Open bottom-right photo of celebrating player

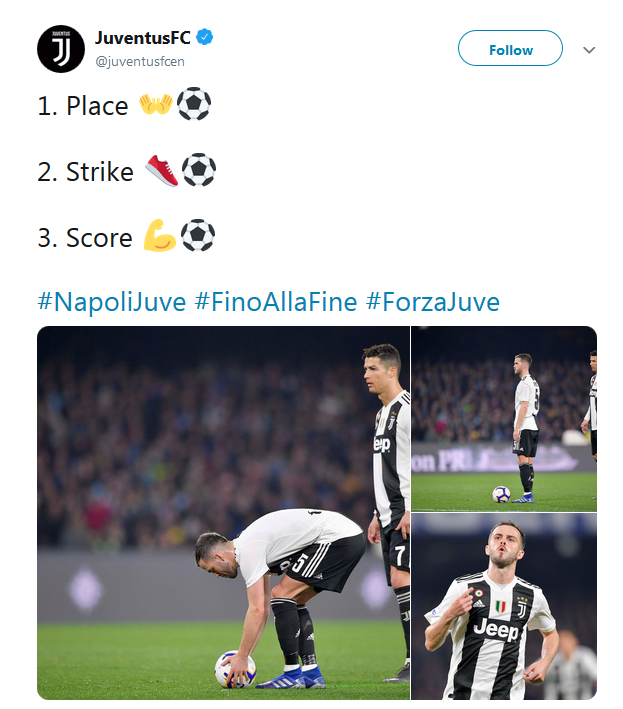click(504, 607)
